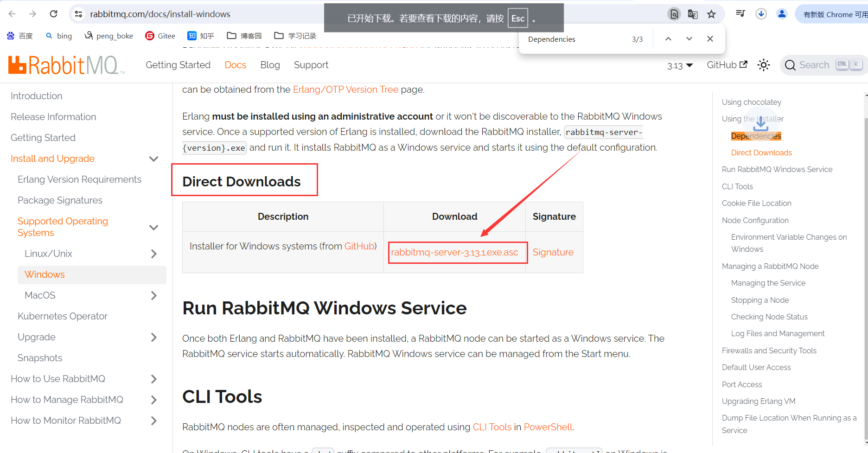
Task: Open the Erlang/OTP Version Tree link
Action: pyautogui.click(x=345, y=89)
